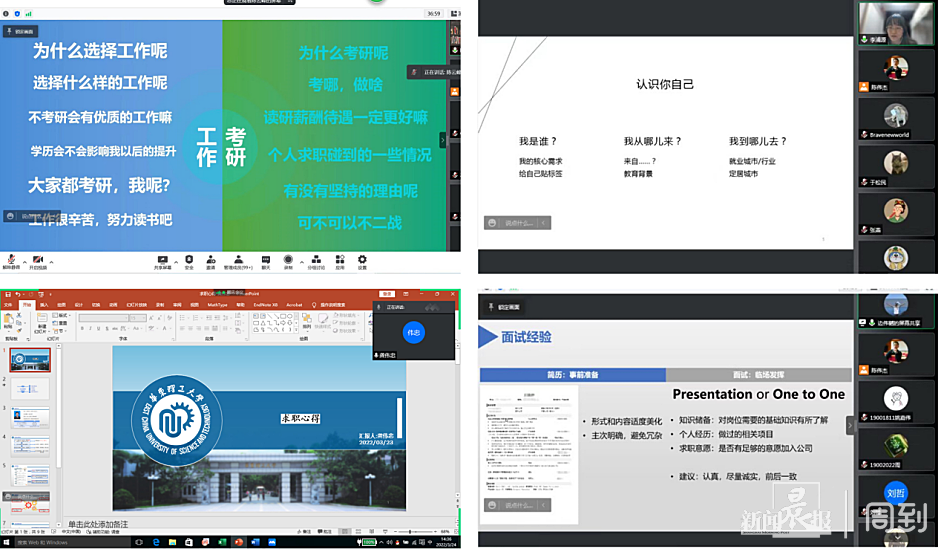The height and width of the screenshot is (550, 938).
Task: Click the unmute microphone icon (解除静音)
Action: (9, 260)
